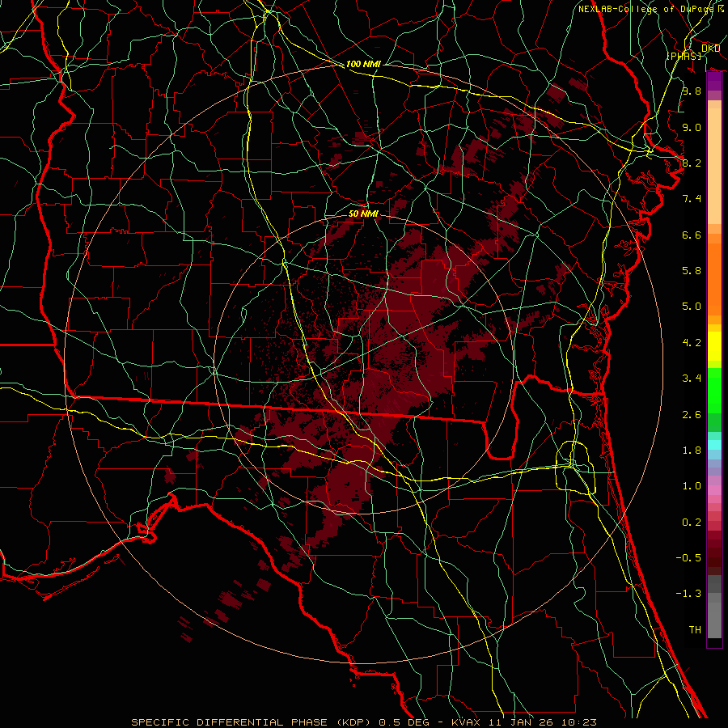Click the gray band at the bottom of the color bar
728x728 pixels.
pyautogui.click(x=714, y=616)
